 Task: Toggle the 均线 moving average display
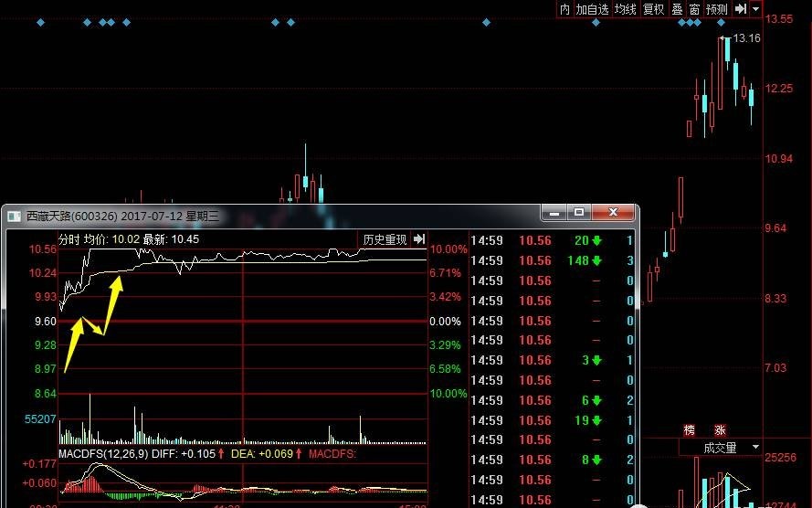[625, 9]
